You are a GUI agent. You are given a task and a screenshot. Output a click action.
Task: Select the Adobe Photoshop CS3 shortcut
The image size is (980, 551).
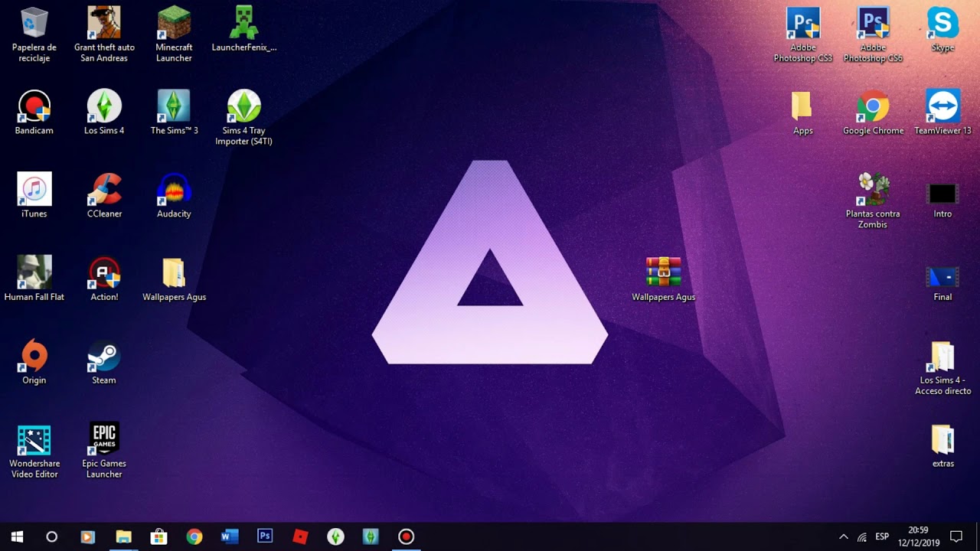[803, 34]
